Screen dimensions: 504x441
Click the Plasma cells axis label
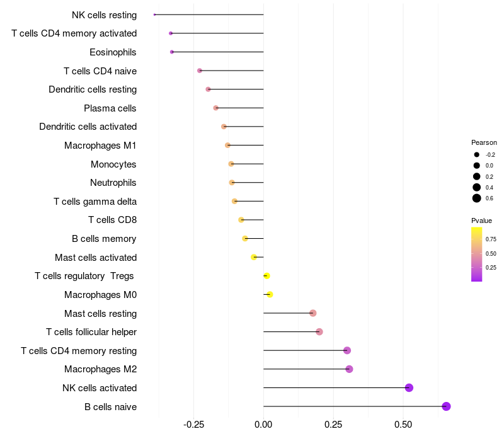coord(110,108)
